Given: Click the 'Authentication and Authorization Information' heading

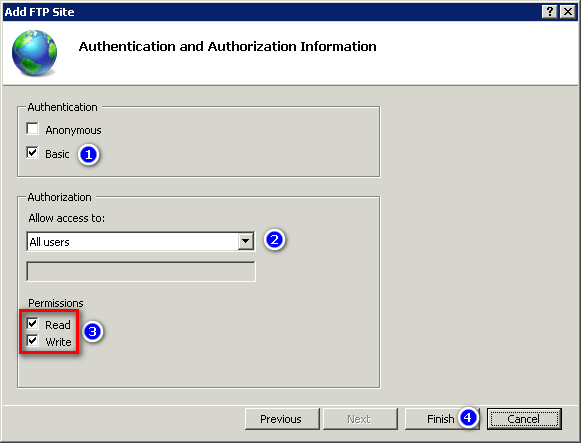Looking at the screenshot, I should click(x=228, y=47).
